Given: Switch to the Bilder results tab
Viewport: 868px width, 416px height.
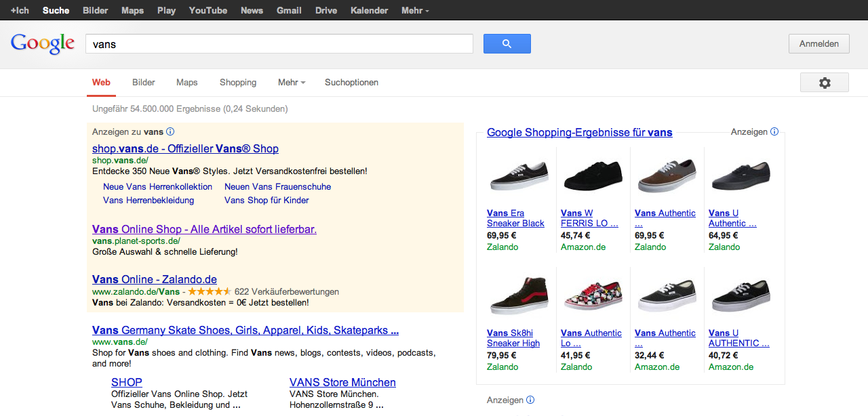Looking at the screenshot, I should (144, 83).
